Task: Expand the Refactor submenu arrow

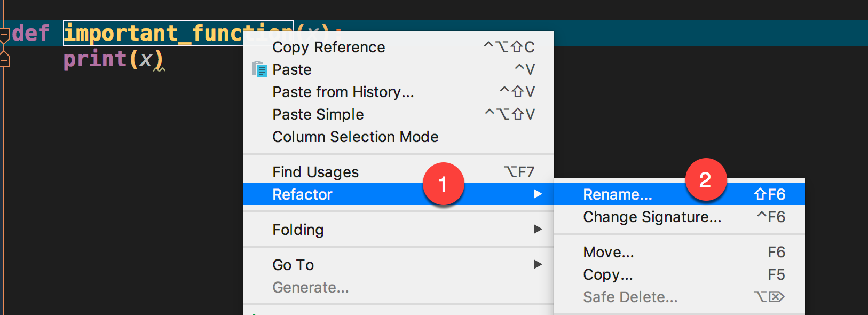Action: tap(538, 194)
